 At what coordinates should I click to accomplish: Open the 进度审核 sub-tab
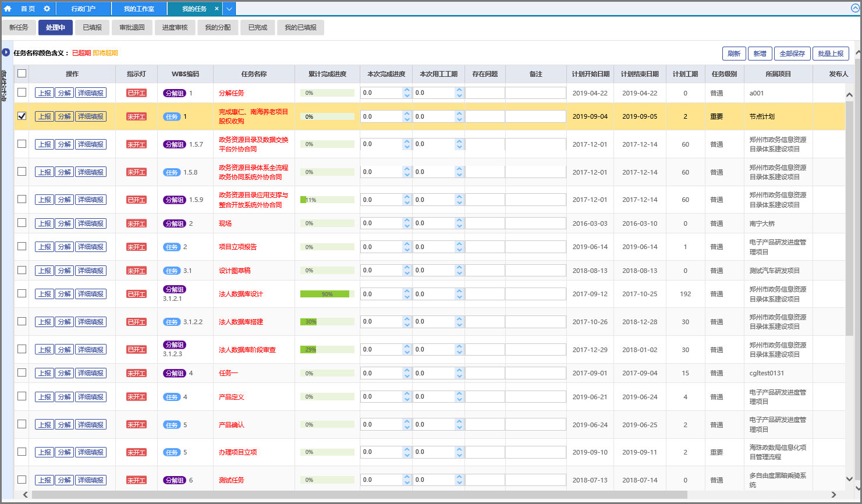(175, 27)
